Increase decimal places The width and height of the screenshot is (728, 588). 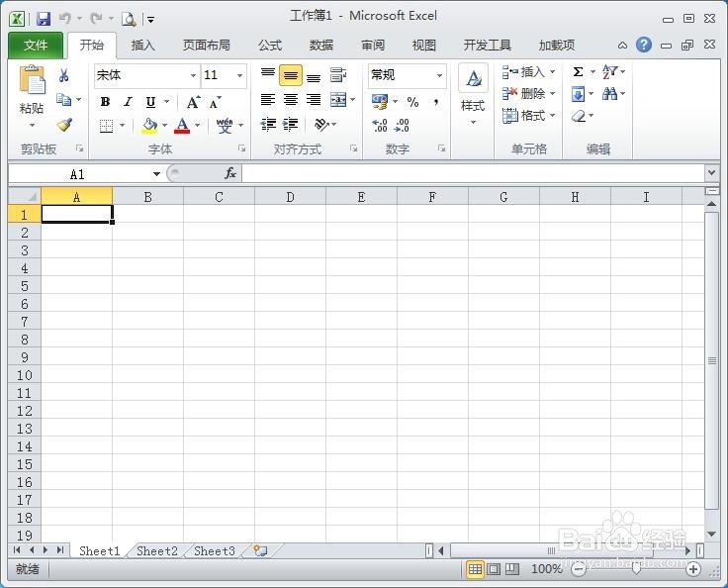380,125
